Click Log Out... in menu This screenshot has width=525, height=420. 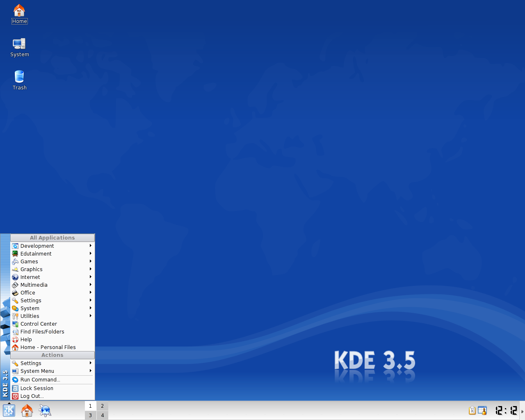(x=52, y=396)
